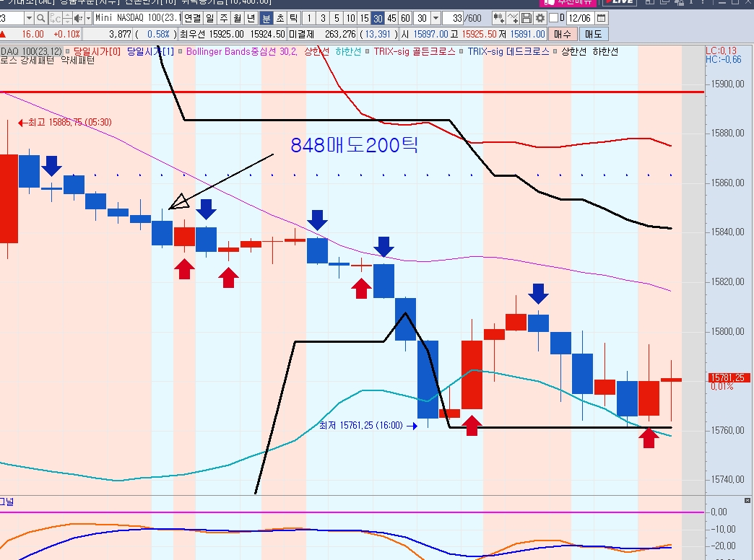Open chart settings gear icon
Viewport: 754px width, 560px height.
539,18
